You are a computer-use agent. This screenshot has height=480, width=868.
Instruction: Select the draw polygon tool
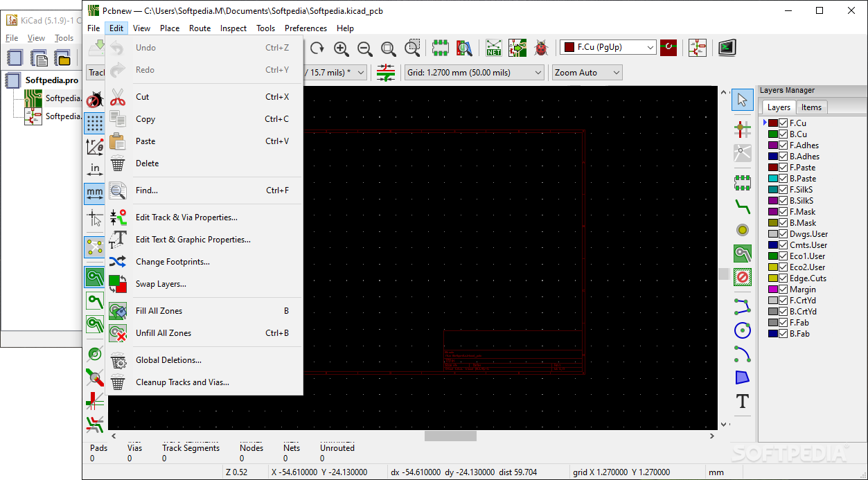[x=743, y=377]
